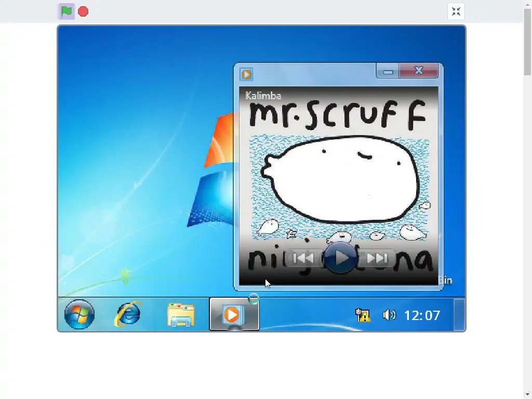
Task: Click the Show desktop strip beside clock
Action: pyautogui.click(x=459, y=314)
